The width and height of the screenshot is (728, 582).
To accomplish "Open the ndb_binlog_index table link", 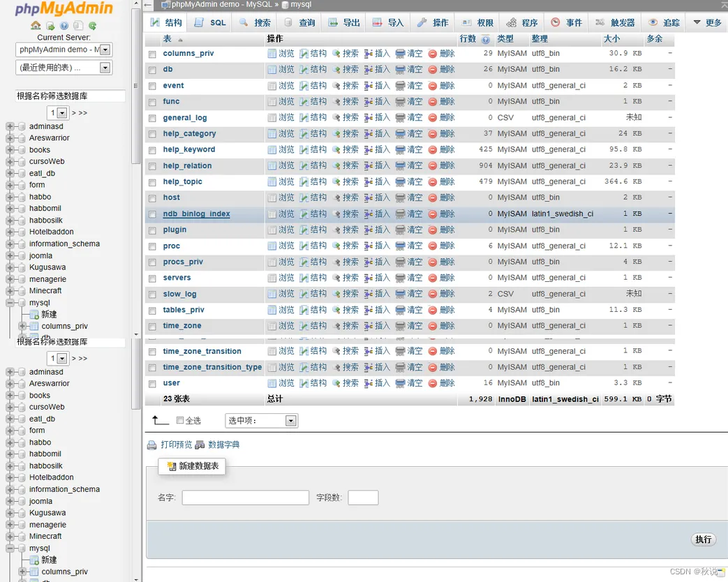I will tap(196, 214).
